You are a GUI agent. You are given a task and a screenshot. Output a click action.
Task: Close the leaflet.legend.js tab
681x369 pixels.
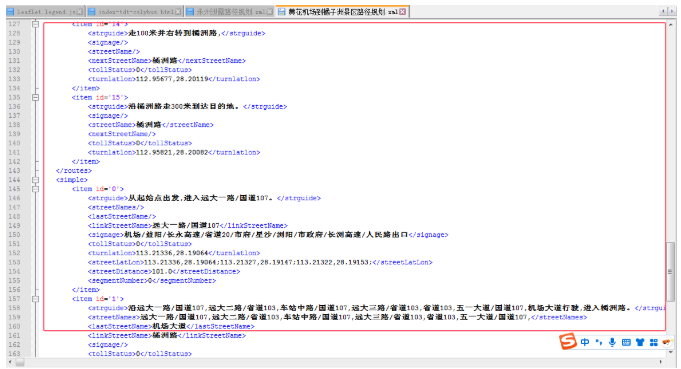pos(79,12)
